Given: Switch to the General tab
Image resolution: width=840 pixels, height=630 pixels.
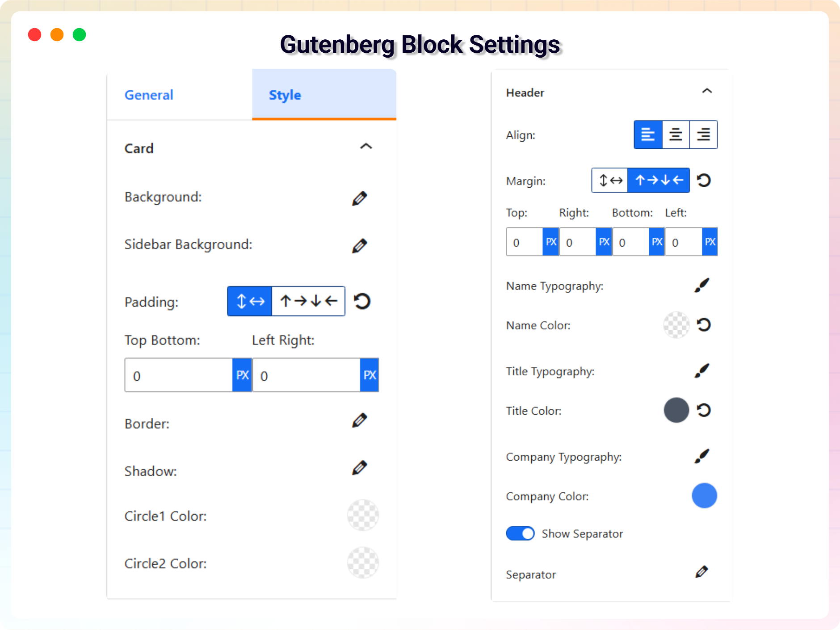Looking at the screenshot, I should tap(149, 95).
